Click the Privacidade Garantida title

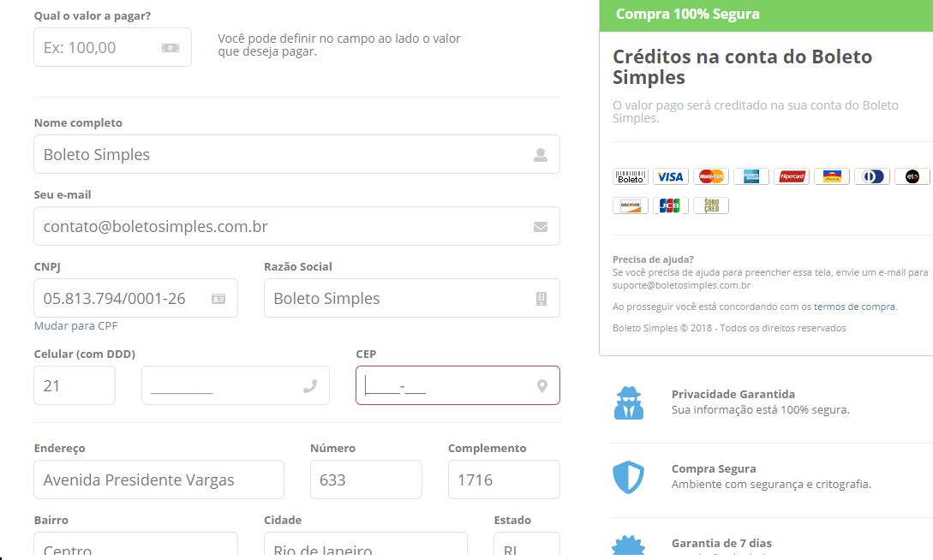(x=733, y=394)
